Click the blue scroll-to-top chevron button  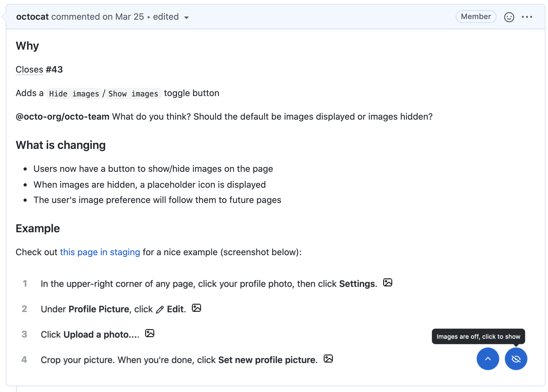(x=488, y=359)
